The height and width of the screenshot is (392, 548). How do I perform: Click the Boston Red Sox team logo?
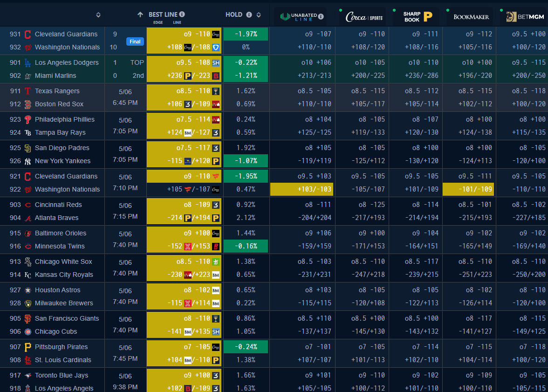coord(28,104)
